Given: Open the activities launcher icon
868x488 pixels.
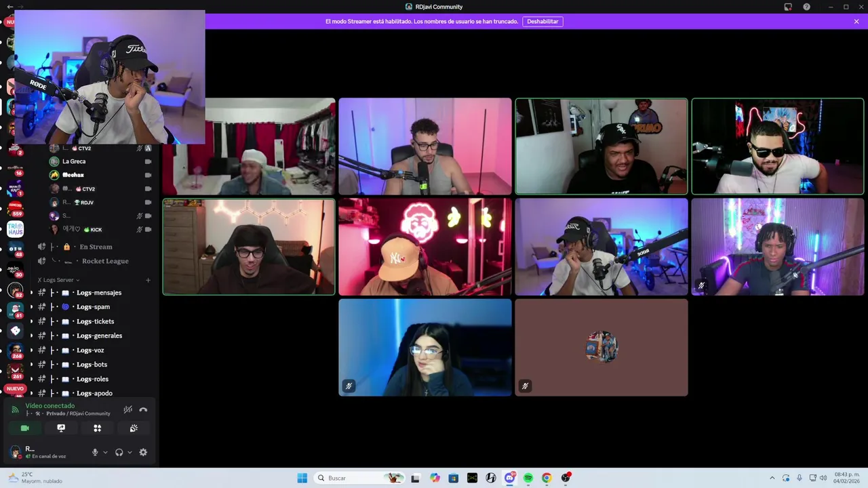Looking at the screenshot, I should [x=97, y=428].
